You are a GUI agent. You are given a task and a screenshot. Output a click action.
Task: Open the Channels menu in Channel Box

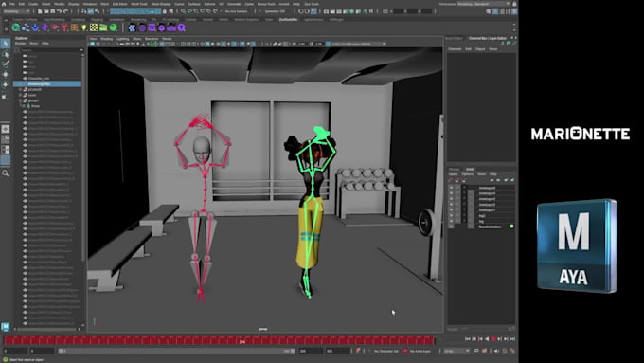tap(455, 49)
